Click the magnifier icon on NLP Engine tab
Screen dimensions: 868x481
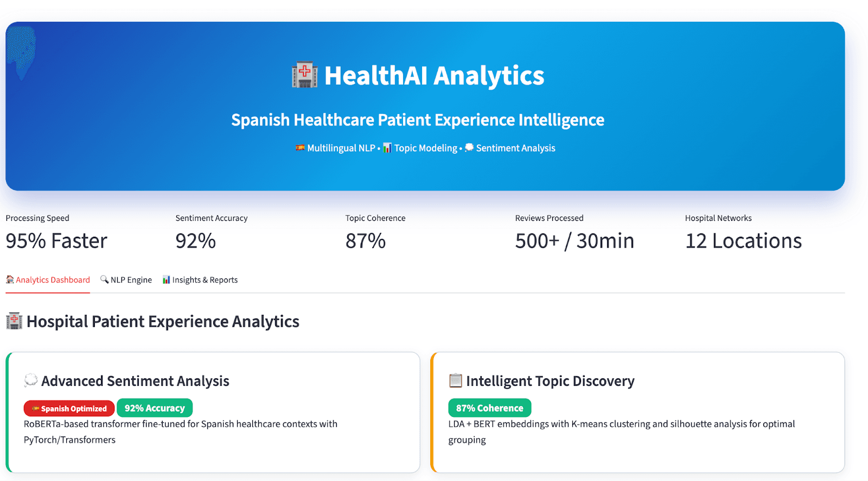(105, 279)
